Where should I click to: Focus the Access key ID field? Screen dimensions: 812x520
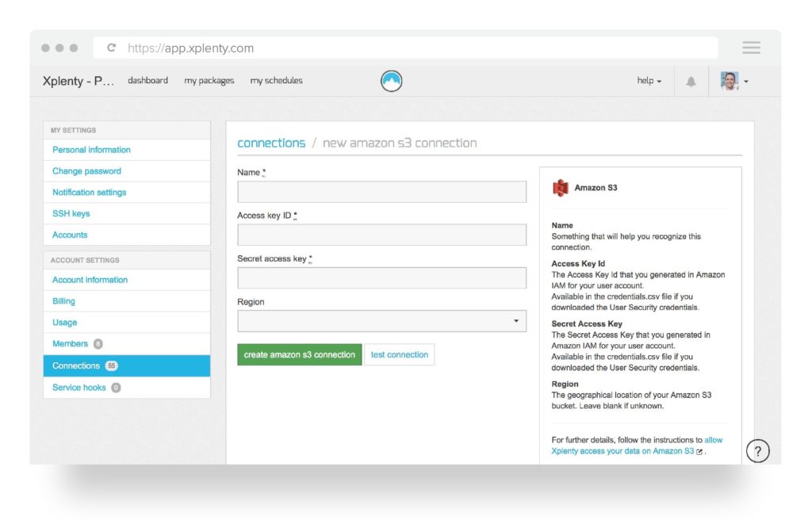(381, 235)
